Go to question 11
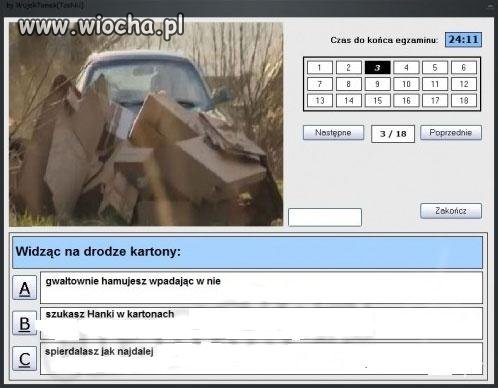This screenshot has height=388, width=498. (x=435, y=84)
